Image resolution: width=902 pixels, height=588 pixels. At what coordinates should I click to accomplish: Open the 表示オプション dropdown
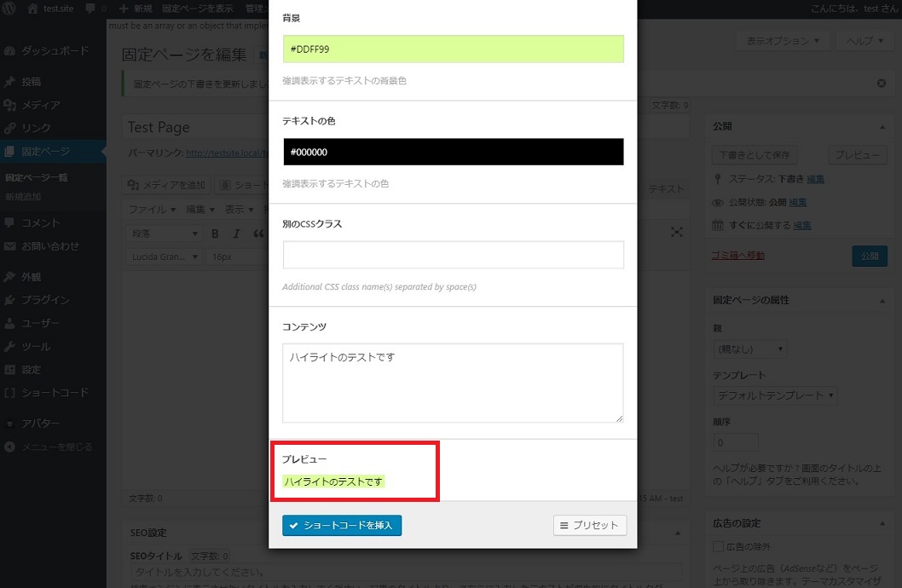(x=782, y=41)
